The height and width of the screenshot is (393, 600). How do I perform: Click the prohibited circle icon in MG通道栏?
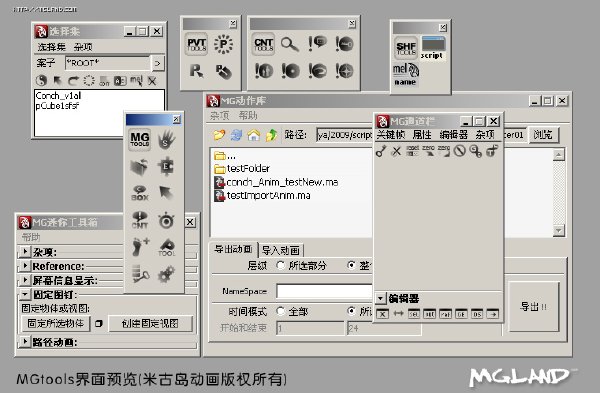pos(460,151)
